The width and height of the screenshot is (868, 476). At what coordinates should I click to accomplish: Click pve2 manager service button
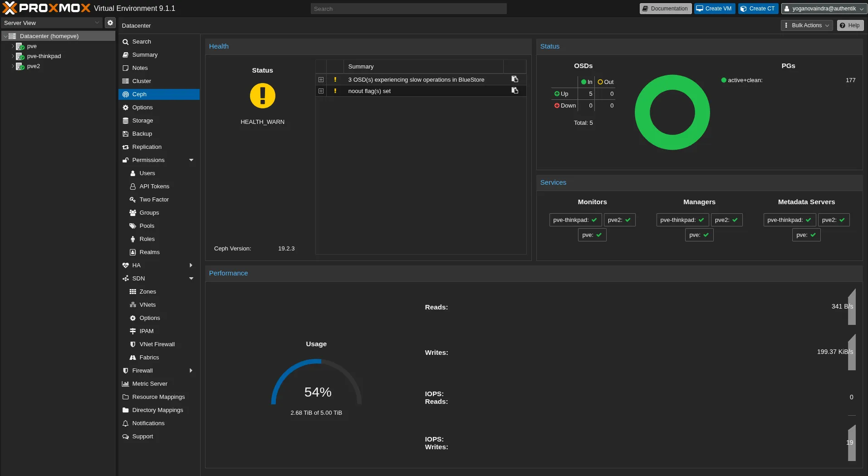pos(726,220)
